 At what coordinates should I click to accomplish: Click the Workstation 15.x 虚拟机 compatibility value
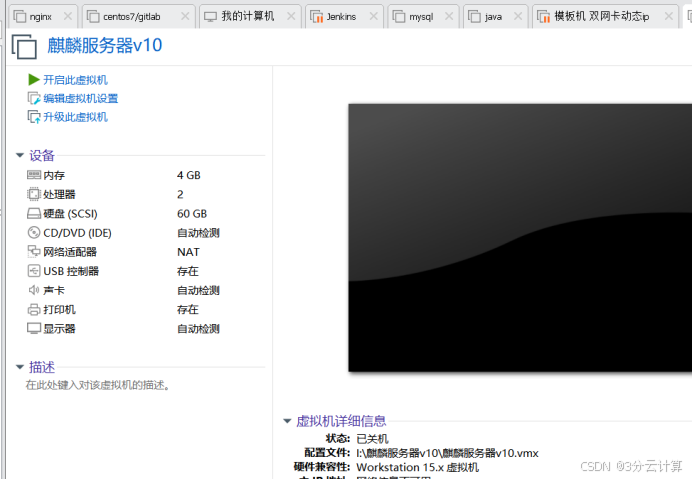[417, 467]
